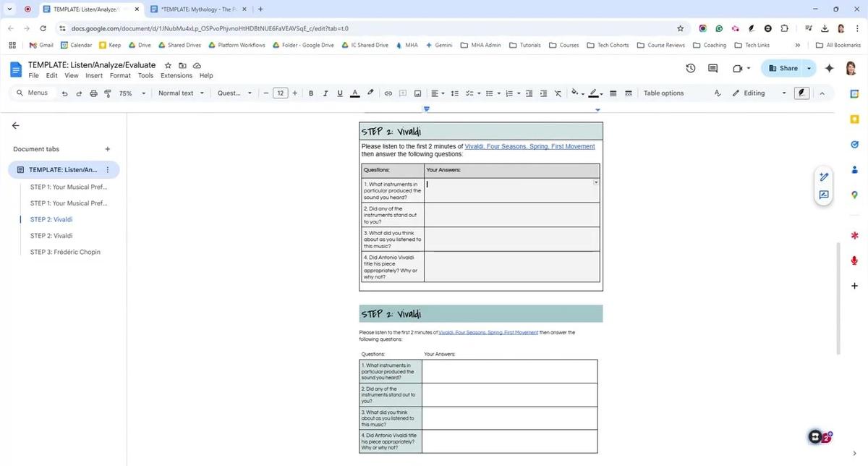The image size is (868, 466).
Task: Insert image from toolbar
Action: point(417,93)
